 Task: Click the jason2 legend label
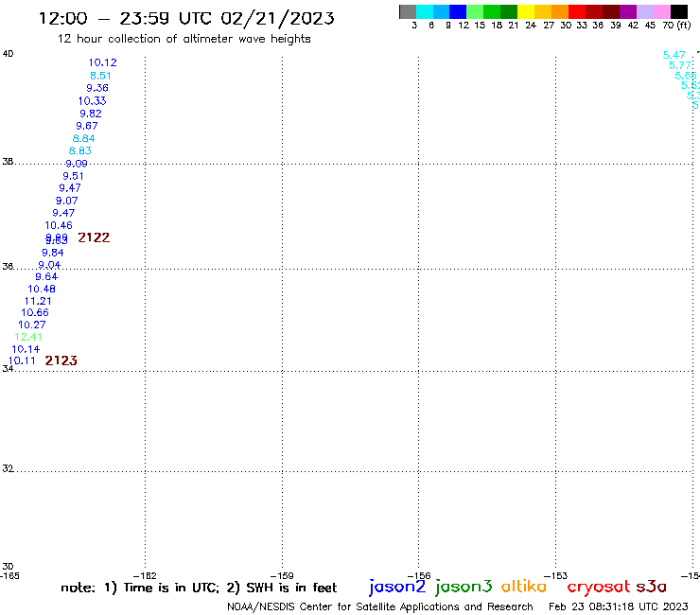pyautogui.click(x=397, y=587)
